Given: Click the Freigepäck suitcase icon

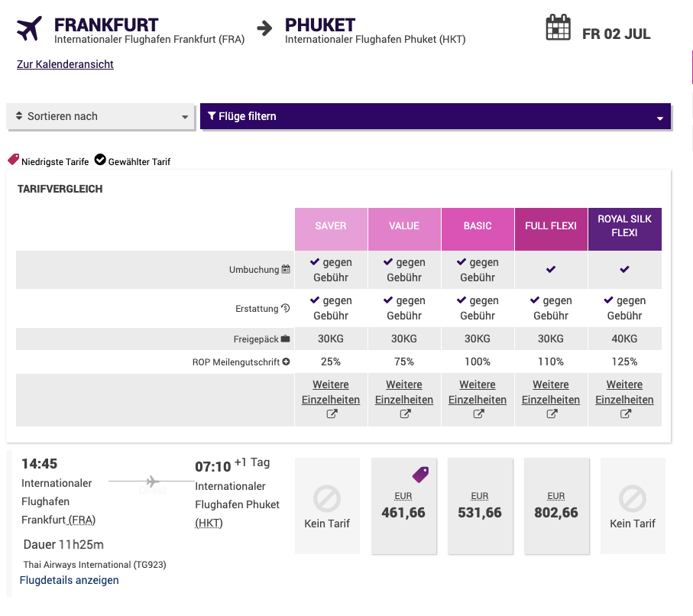Looking at the screenshot, I should 286,339.
